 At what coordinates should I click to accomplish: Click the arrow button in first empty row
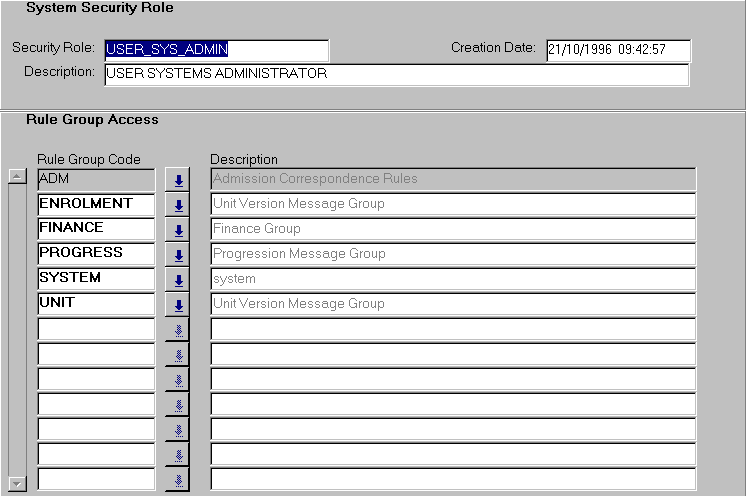coord(178,330)
